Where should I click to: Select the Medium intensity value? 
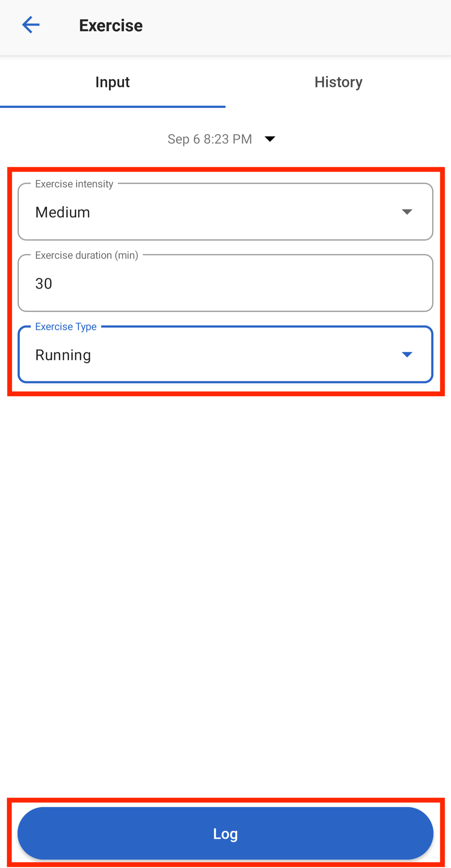(63, 212)
